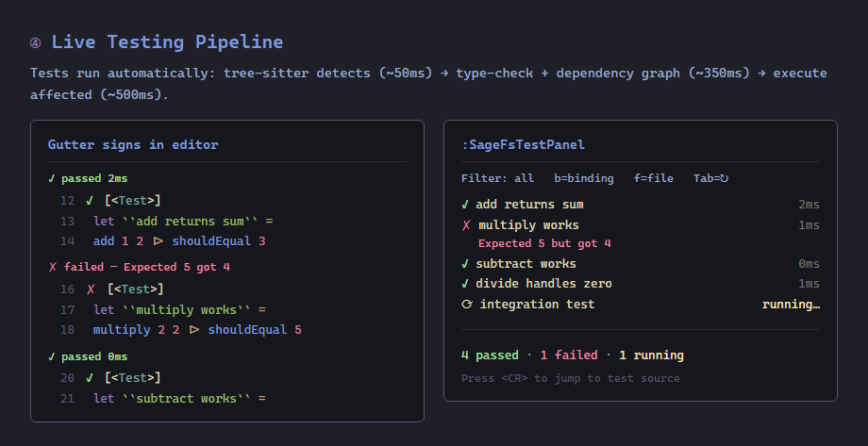The image size is (868, 446).
Task: Click line number 17 in the editor
Action: coord(67,310)
